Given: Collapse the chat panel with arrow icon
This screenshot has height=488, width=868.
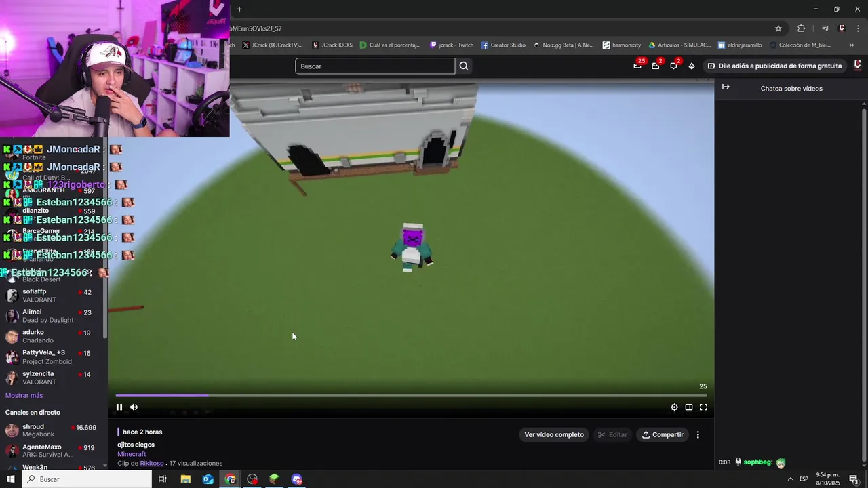Looking at the screenshot, I should (726, 87).
